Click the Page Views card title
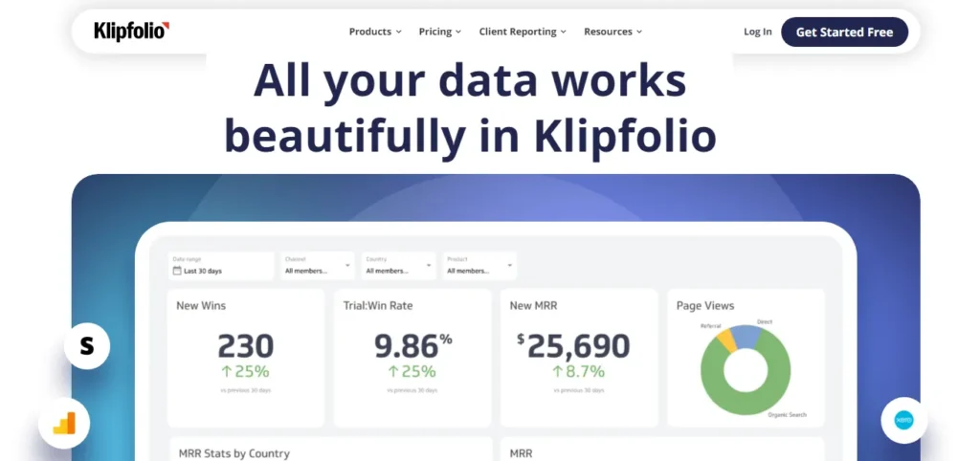The height and width of the screenshot is (461, 980). pyautogui.click(x=705, y=306)
